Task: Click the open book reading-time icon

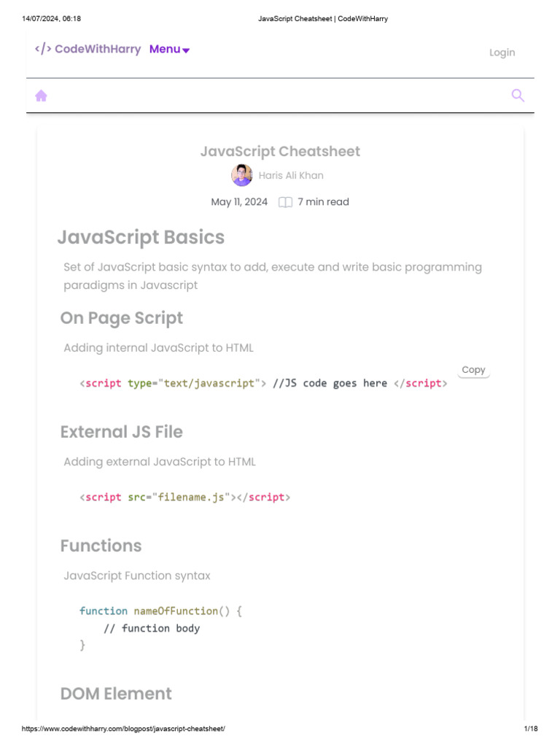Action: point(286,202)
